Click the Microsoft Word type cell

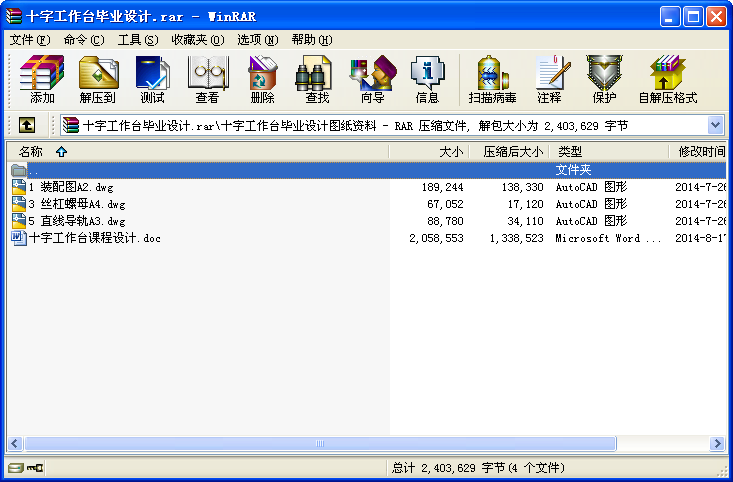pos(608,238)
